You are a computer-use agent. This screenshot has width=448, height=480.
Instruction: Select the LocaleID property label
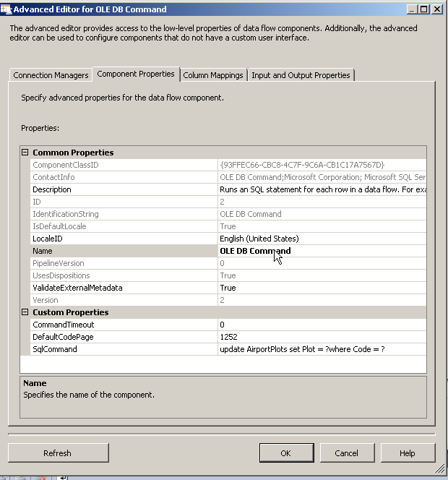coord(48,239)
